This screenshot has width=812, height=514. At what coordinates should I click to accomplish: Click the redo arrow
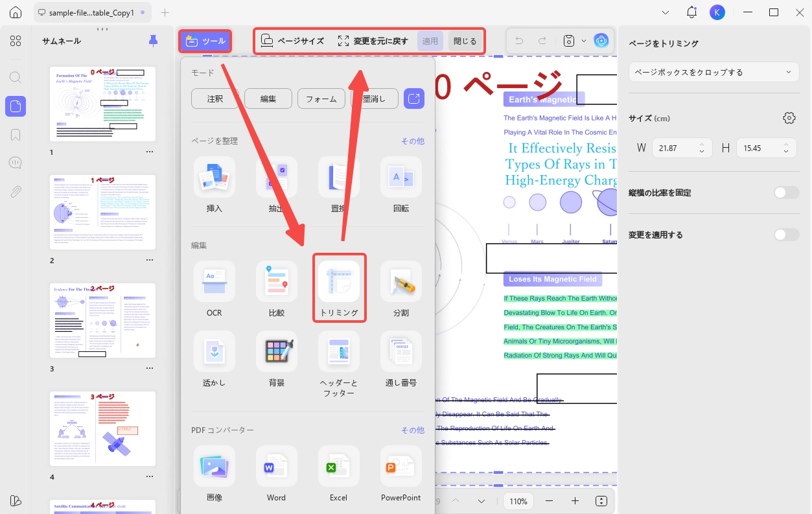tap(542, 41)
